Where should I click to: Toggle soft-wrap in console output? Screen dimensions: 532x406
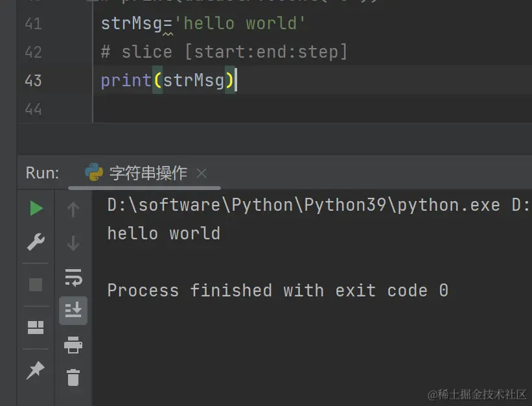click(x=73, y=278)
